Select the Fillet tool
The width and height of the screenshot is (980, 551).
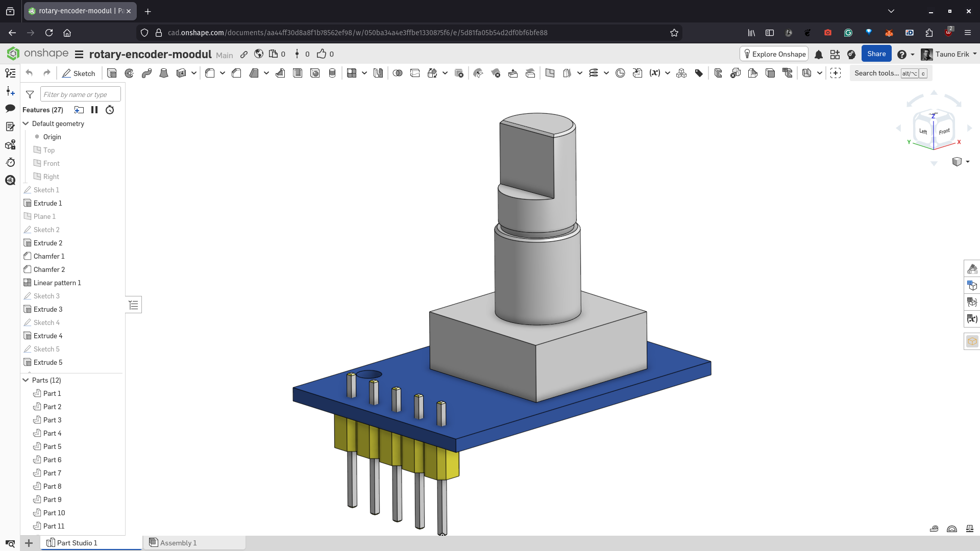point(210,73)
